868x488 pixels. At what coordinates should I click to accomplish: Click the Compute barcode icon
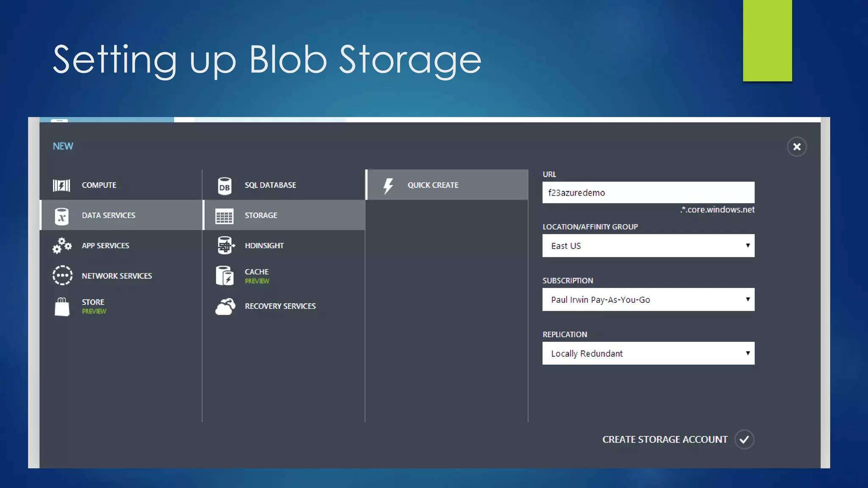click(x=61, y=186)
